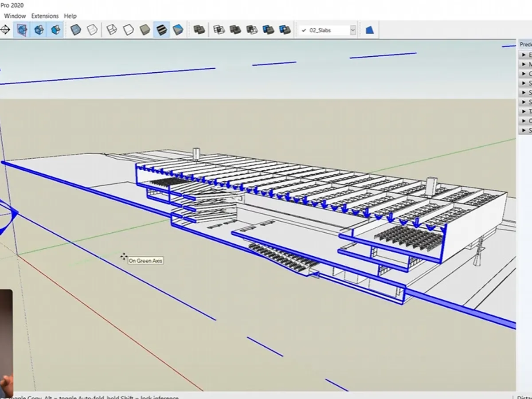
Task: Select the house icon with blue section cut
Action: [x=38, y=29]
